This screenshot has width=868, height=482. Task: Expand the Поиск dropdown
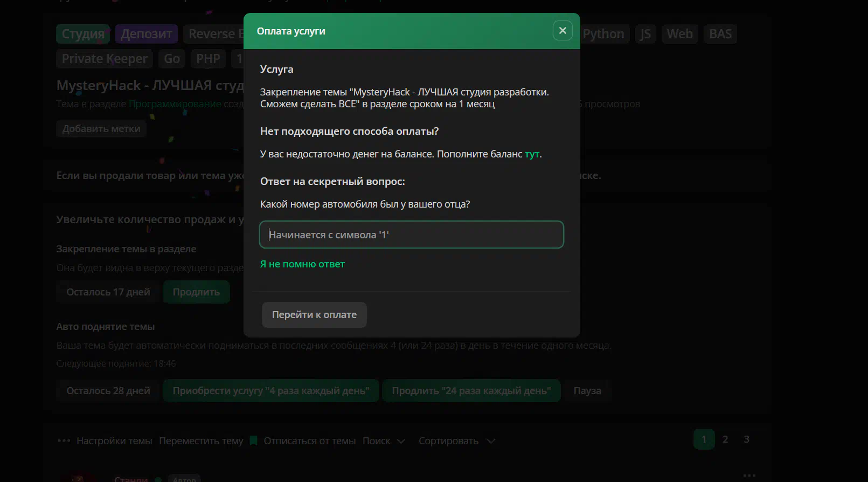pos(384,440)
